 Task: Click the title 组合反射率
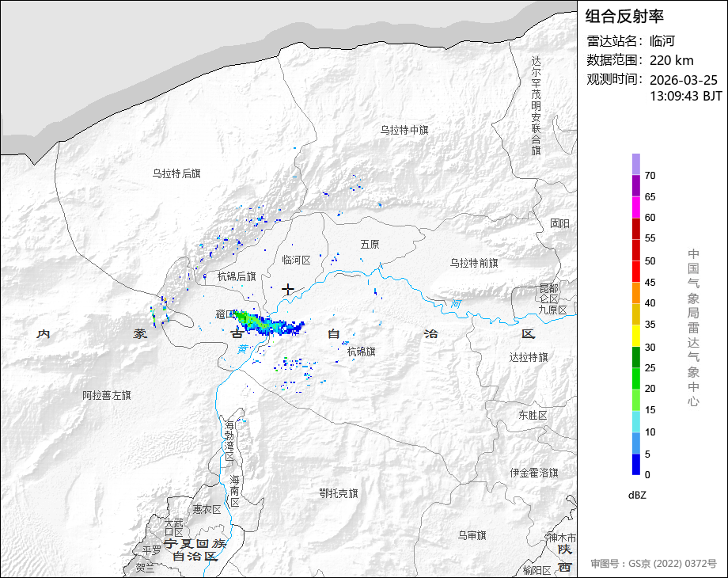pos(624,17)
